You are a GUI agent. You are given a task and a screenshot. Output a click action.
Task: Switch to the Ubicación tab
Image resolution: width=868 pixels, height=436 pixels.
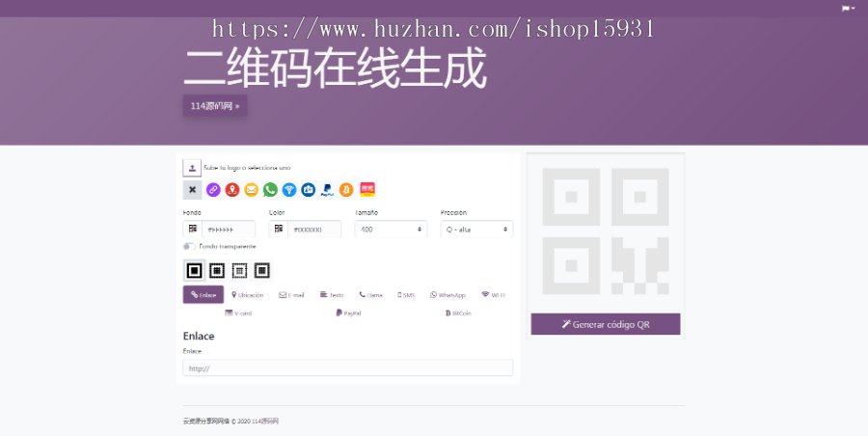click(x=248, y=295)
